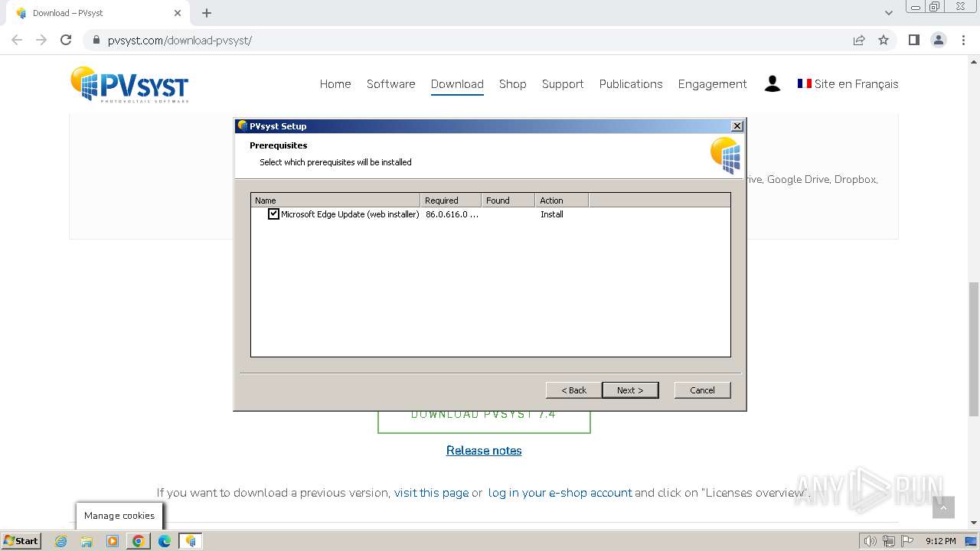Click Next in PVsyst Setup
This screenshot has width=980, height=551.
pyautogui.click(x=630, y=390)
